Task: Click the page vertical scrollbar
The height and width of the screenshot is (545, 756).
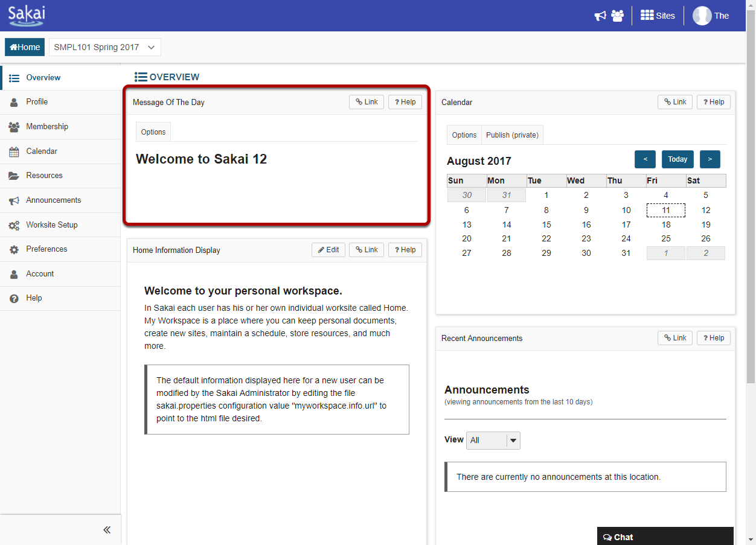Action: click(x=751, y=196)
